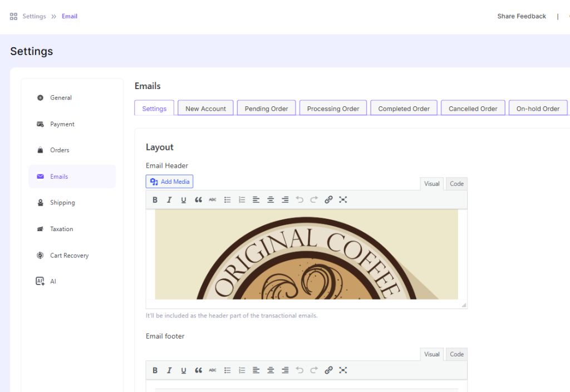Redo in Email footer editor
This screenshot has width=570, height=392.
click(314, 370)
